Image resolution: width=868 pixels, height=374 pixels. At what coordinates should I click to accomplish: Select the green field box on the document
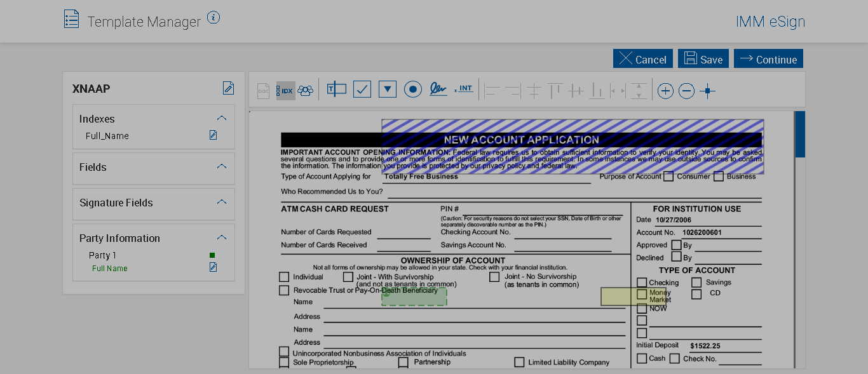coord(414,297)
